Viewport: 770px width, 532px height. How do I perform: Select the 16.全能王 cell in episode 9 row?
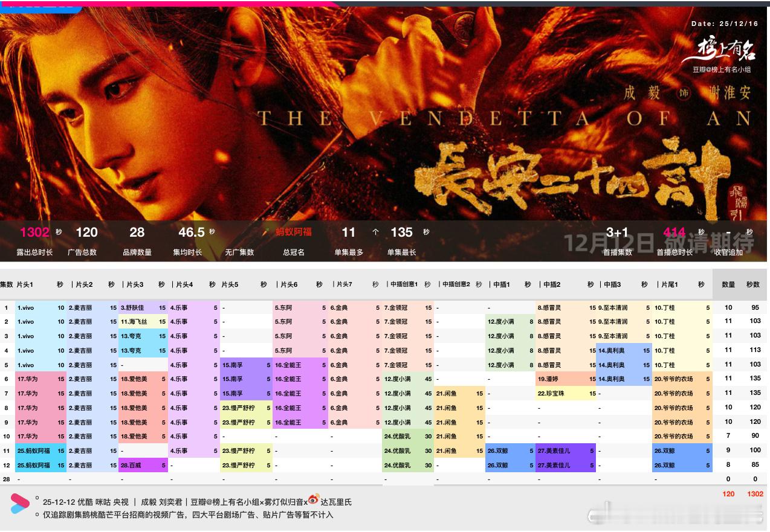coord(300,423)
